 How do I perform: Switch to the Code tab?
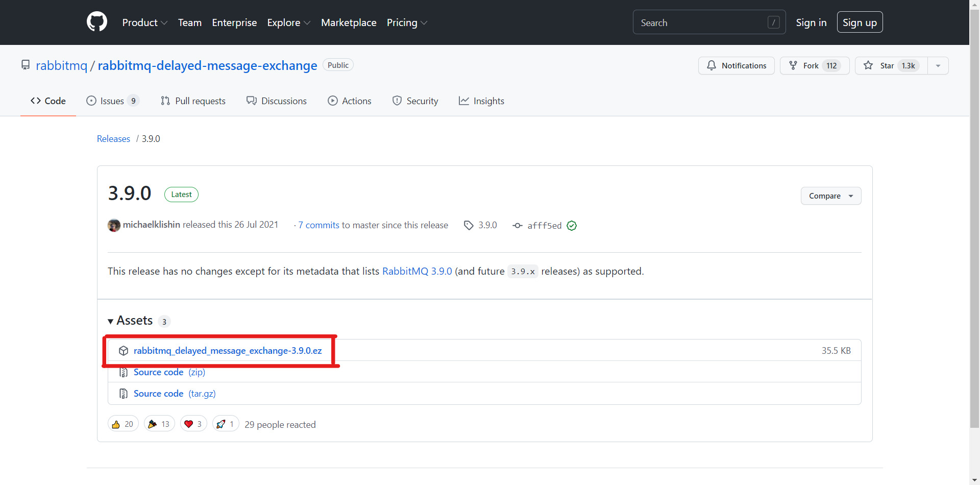click(48, 101)
